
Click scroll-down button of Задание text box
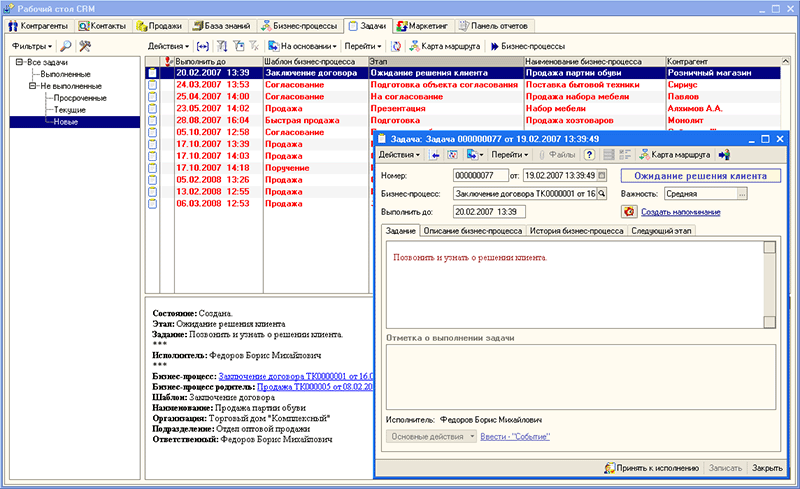(769, 322)
